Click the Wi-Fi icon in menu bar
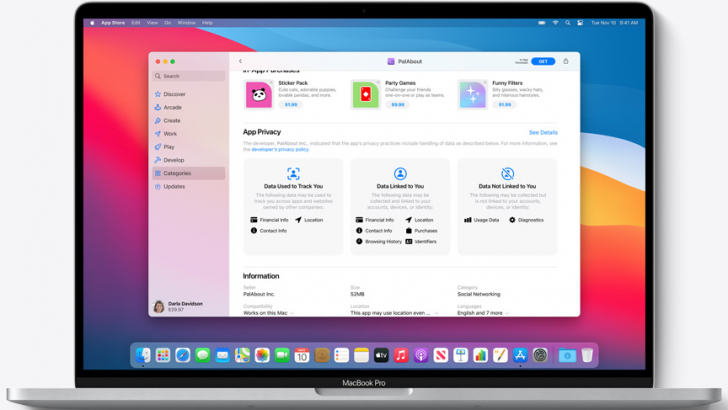Viewport: 728px width, 410px height. click(555, 23)
